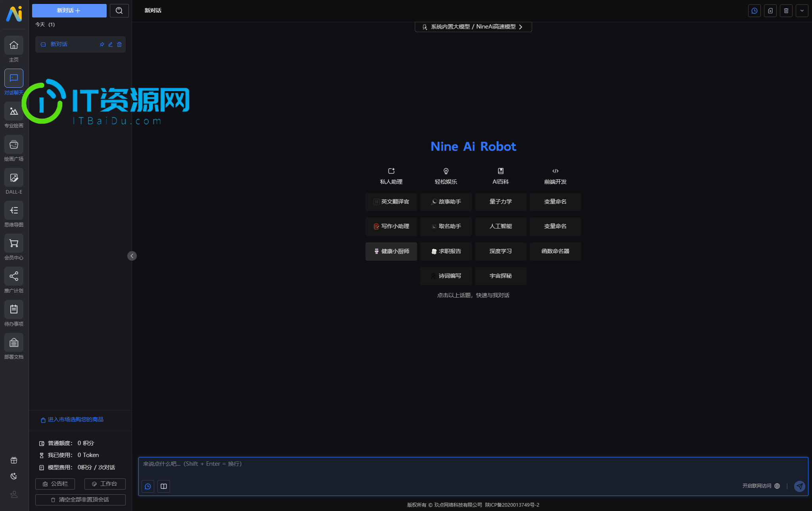812x511 pixels.
Task: Open the 新对话 conversation item in list
Action: click(x=80, y=44)
